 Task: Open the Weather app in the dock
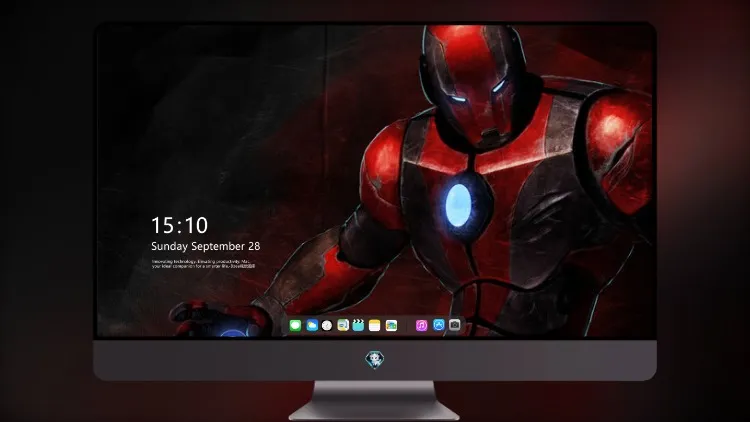(x=312, y=325)
